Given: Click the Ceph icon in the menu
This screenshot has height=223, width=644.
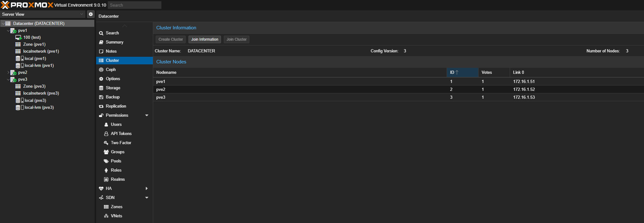Looking at the screenshot, I should (101, 70).
